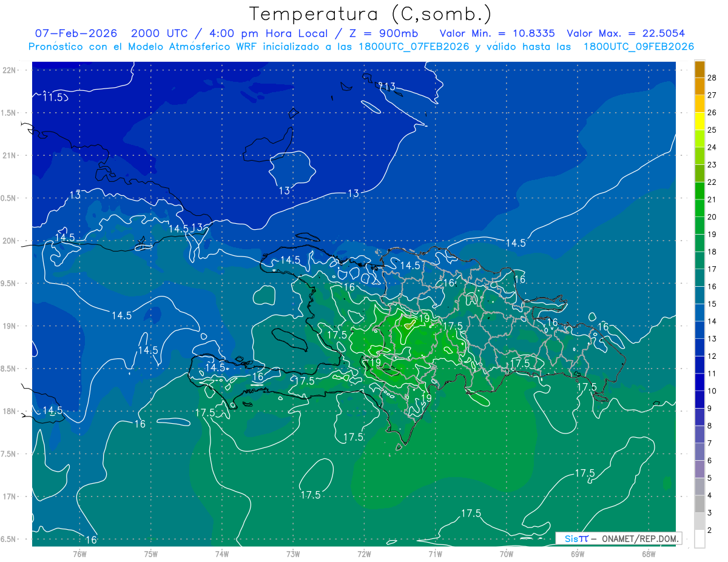The height and width of the screenshot is (562, 728).
Task: Click '4:00 pm Hora Local' text
Action: click(268, 33)
